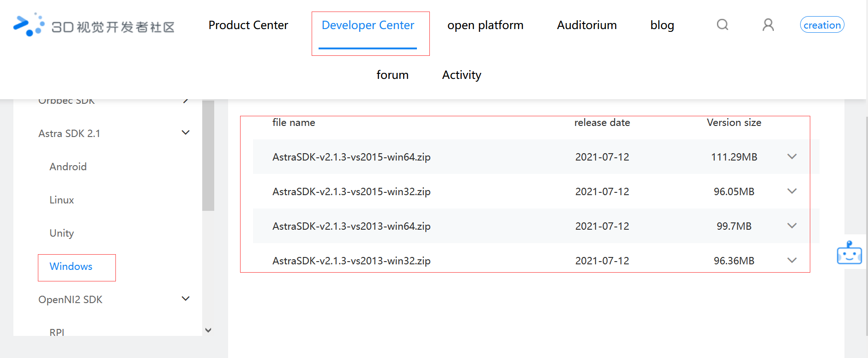The width and height of the screenshot is (868, 358).
Task: Expand the AstraSDK vs2013-win32 file row
Action: pos(792,261)
